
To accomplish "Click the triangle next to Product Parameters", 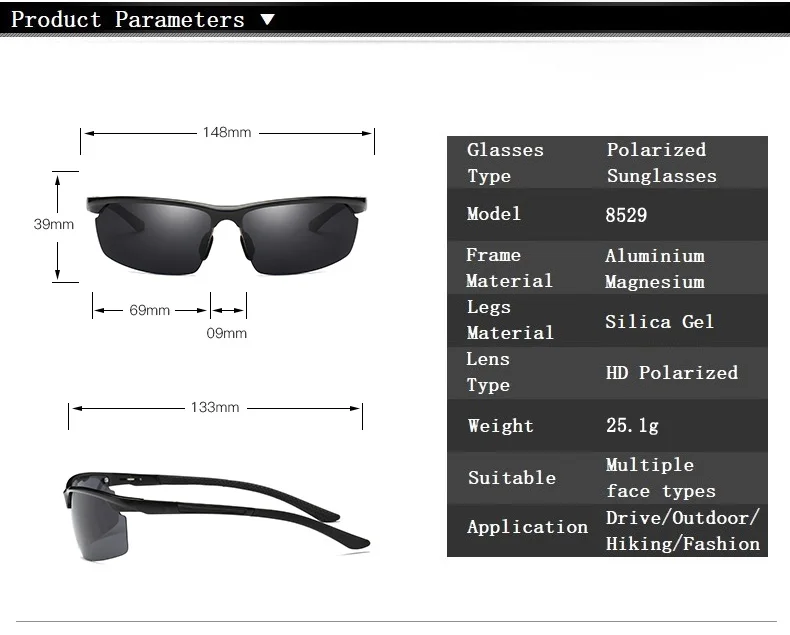I will coord(268,20).
